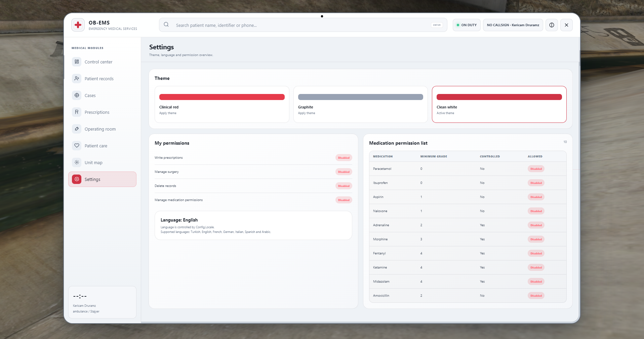Click the Operating room scalpel icon
Viewport: 644px width, 339px height.
pyautogui.click(x=77, y=129)
